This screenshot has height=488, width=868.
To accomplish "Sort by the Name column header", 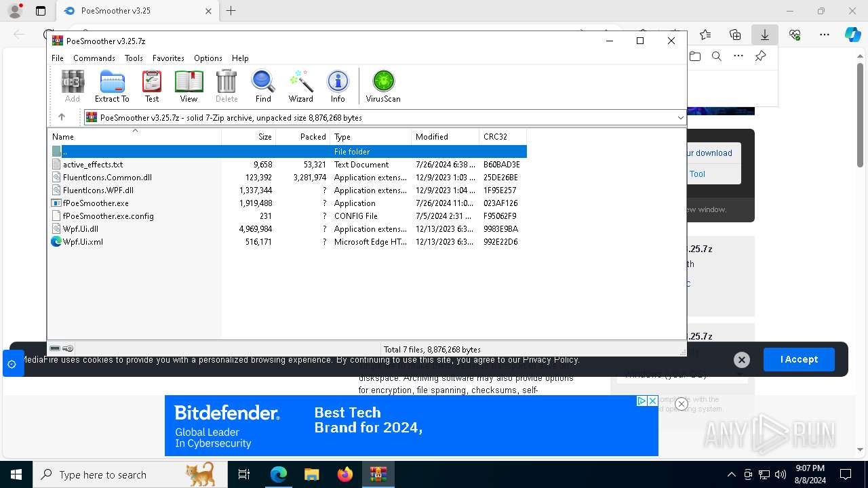I will 134,137.
